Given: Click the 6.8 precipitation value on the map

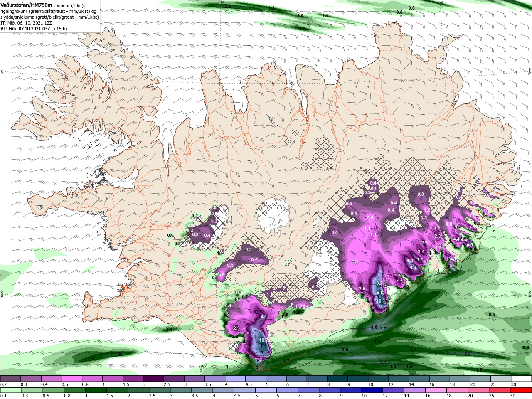Looking at the screenshot, I should click(380, 293).
